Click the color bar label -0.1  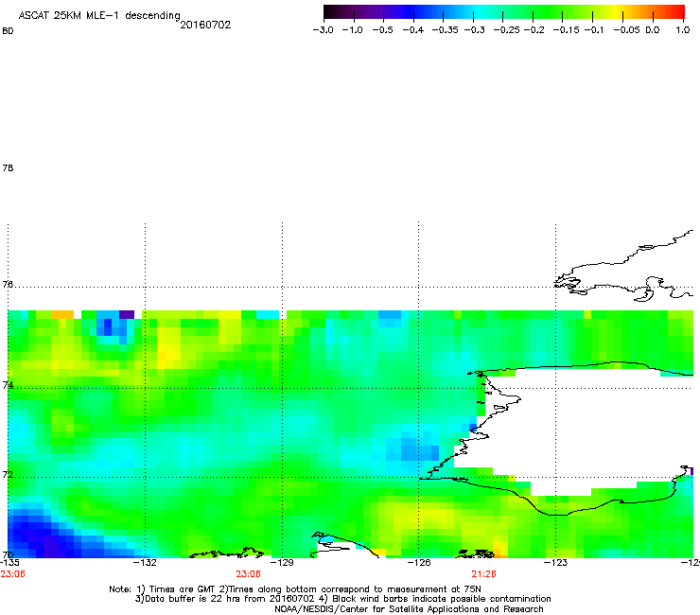(594, 30)
